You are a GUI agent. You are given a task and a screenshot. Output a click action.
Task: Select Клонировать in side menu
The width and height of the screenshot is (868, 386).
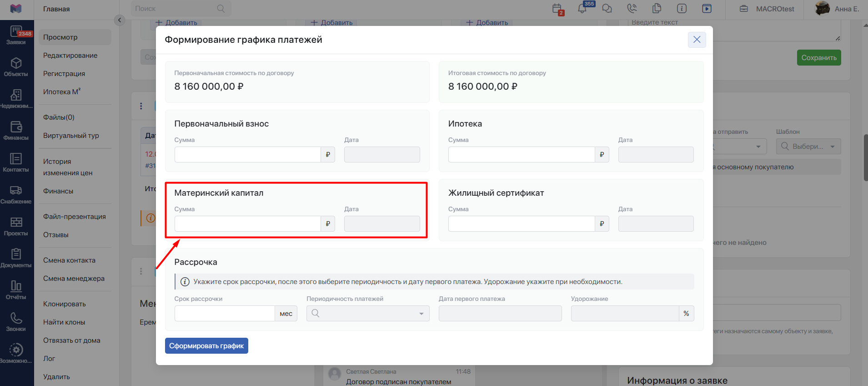[x=65, y=304]
